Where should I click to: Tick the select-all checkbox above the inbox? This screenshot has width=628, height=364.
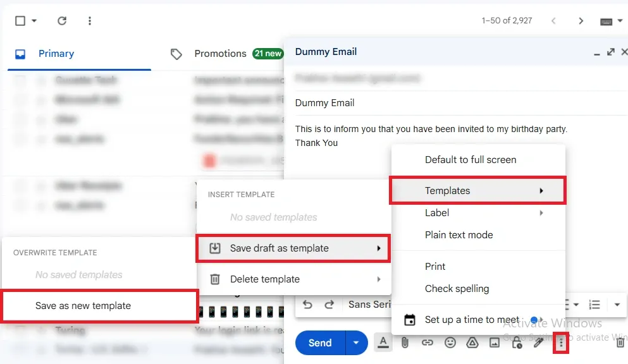tap(20, 21)
